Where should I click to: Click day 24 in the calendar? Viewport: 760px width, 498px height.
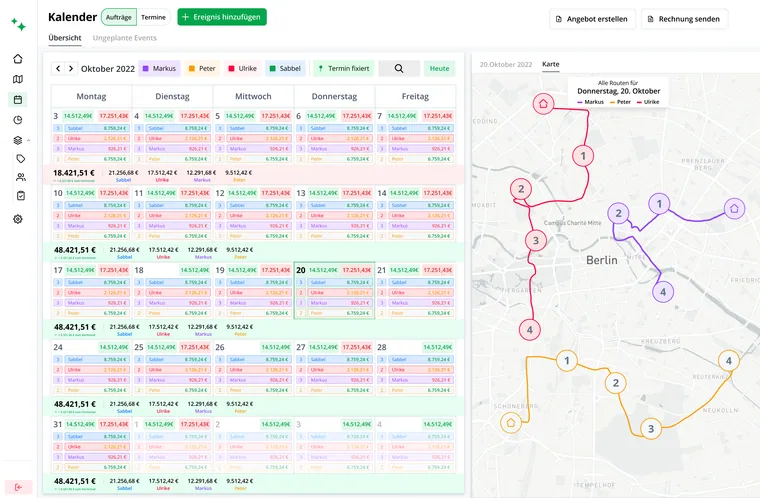click(58, 347)
